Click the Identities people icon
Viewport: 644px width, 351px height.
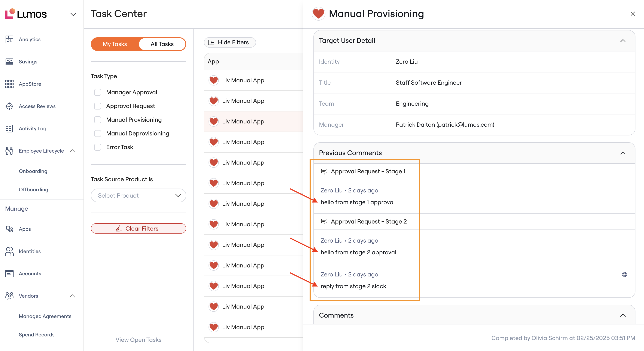tap(9, 251)
